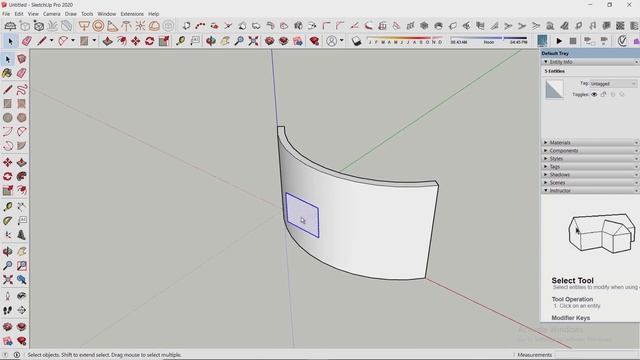
Task: Select the Walk tool
Action: click(x=7, y=310)
